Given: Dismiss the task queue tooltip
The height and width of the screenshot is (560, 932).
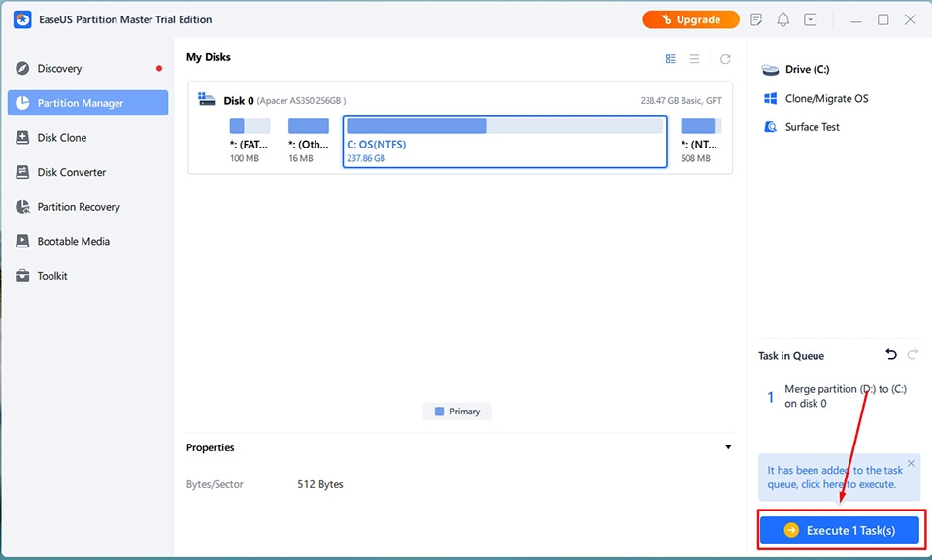Looking at the screenshot, I should click(911, 463).
